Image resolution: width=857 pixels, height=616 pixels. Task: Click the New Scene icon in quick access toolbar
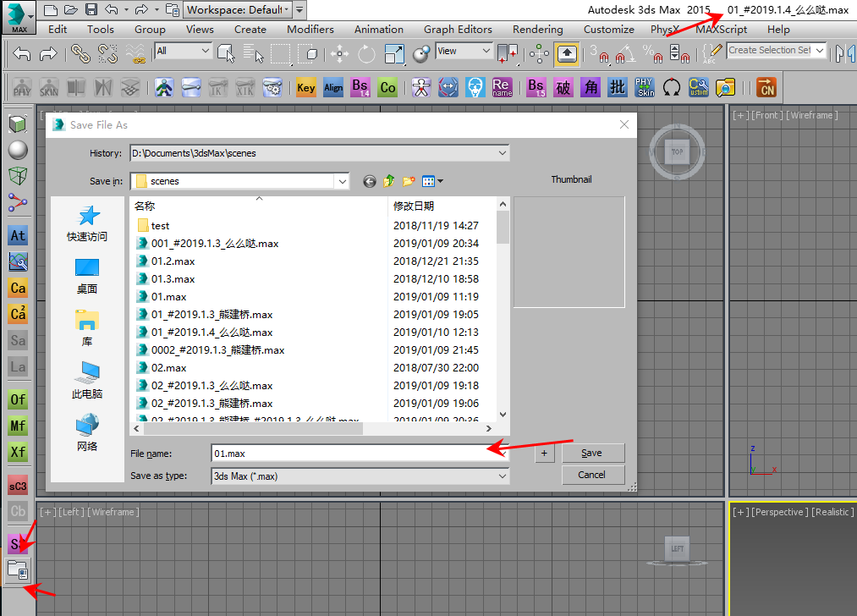click(x=50, y=9)
